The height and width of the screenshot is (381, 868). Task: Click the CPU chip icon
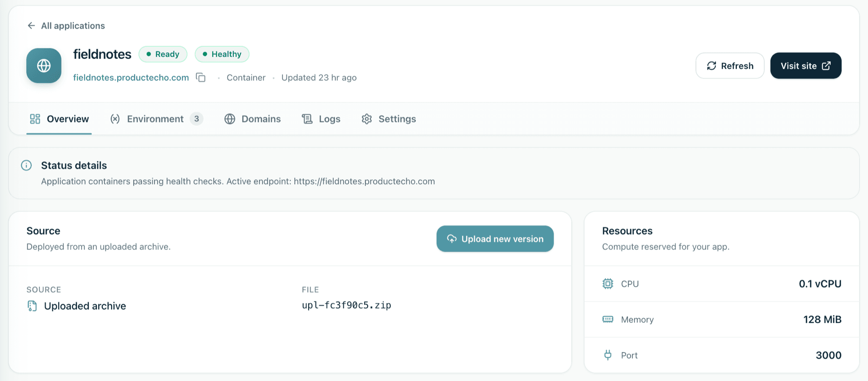pos(608,284)
